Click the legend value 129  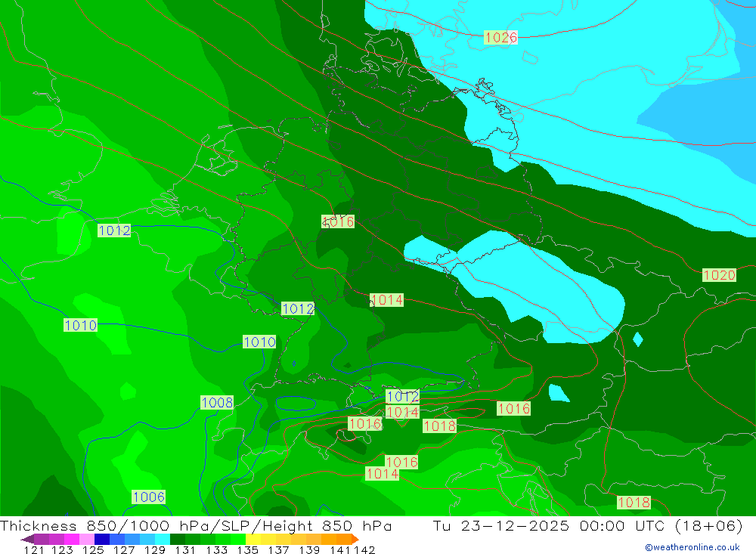click(155, 549)
